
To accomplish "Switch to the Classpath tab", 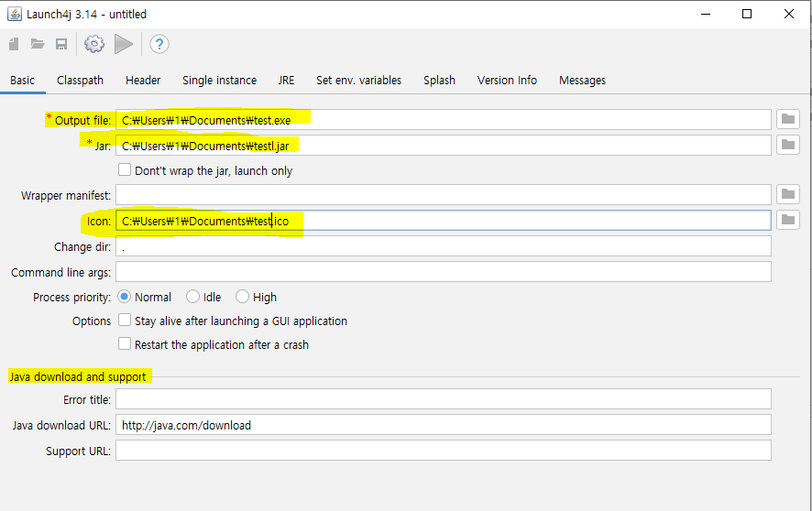I will (81, 81).
